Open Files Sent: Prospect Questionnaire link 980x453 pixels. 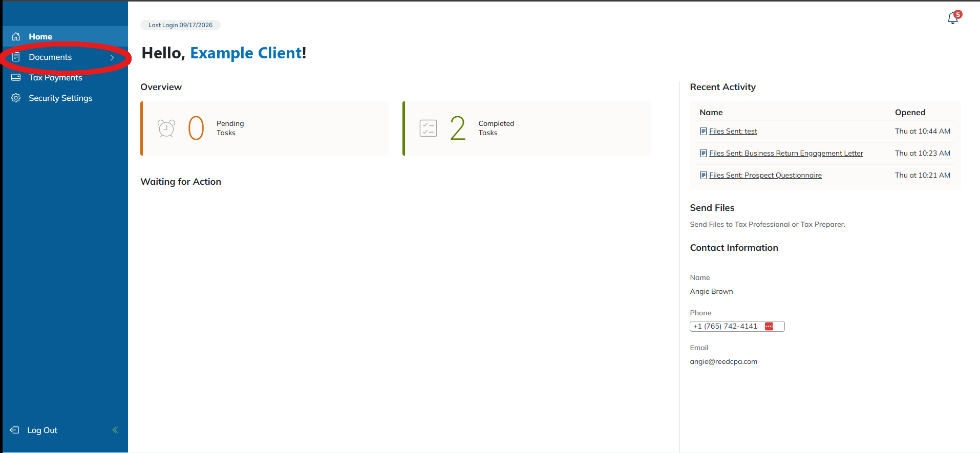tap(765, 175)
